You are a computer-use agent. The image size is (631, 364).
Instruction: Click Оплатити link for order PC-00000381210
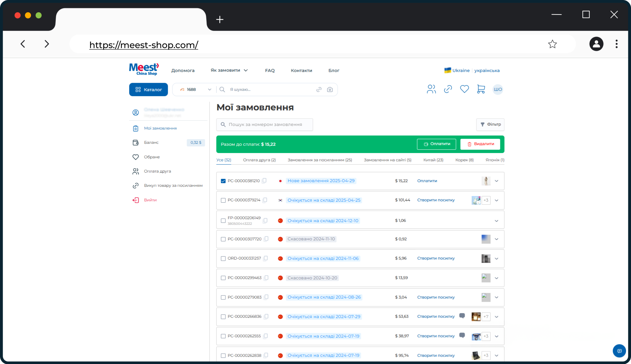coord(427,181)
